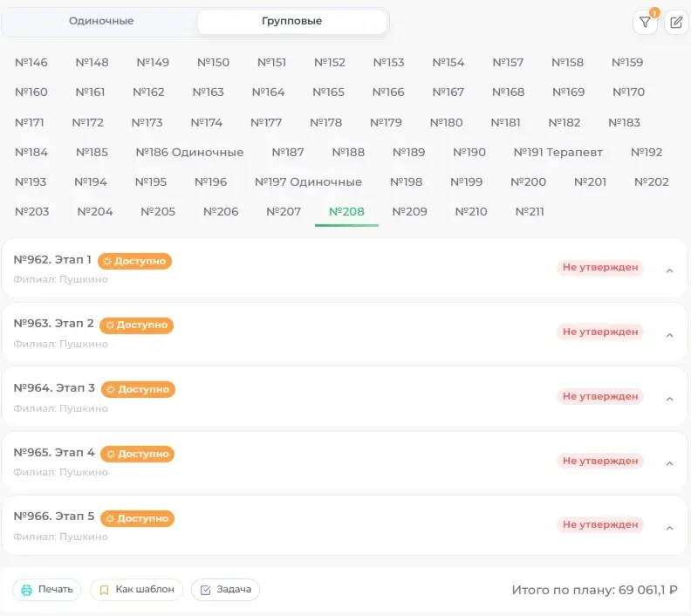Open plan tab №191 Терапевт
Image resolution: width=691 pixels, height=616 pixels.
(558, 152)
